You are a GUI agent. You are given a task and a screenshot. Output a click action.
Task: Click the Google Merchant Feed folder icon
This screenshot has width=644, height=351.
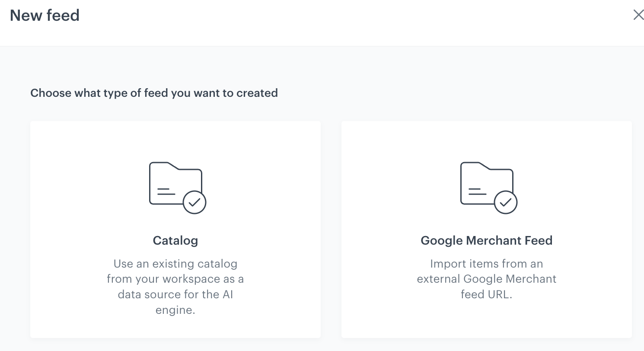pyautogui.click(x=486, y=186)
